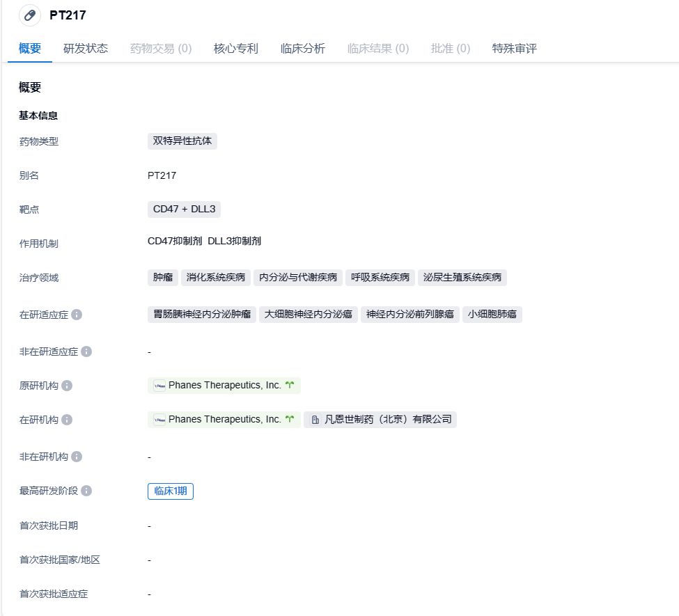Click info icon beside 在研机构
This screenshot has width=679, height=616.
pos(67,420)
